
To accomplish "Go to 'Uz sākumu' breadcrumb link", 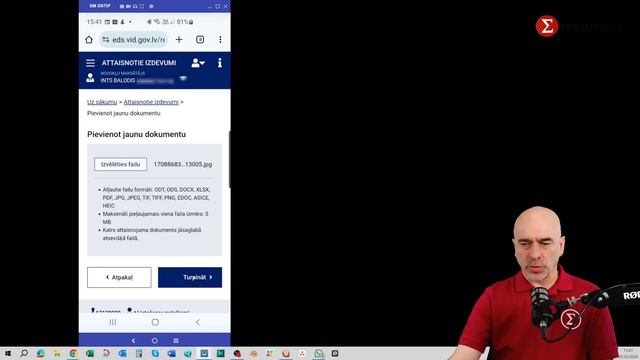I will (102, 102).
